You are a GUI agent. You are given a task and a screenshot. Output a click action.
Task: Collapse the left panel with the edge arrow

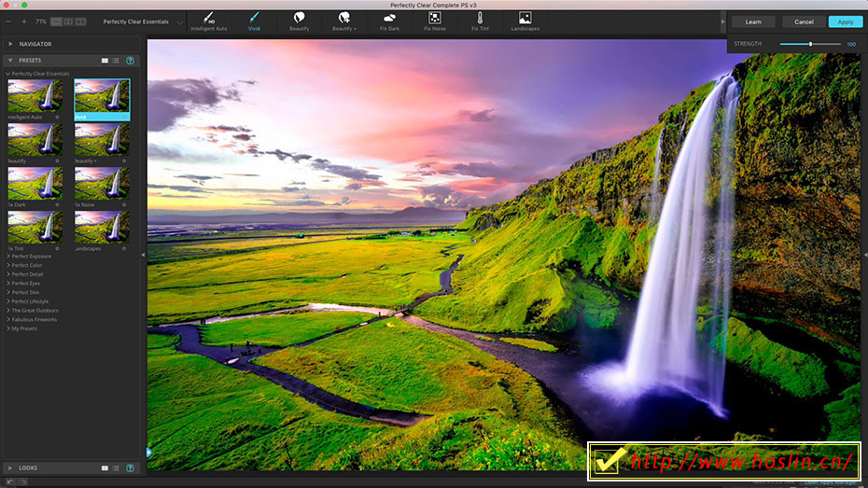click(x=144, y=255)
